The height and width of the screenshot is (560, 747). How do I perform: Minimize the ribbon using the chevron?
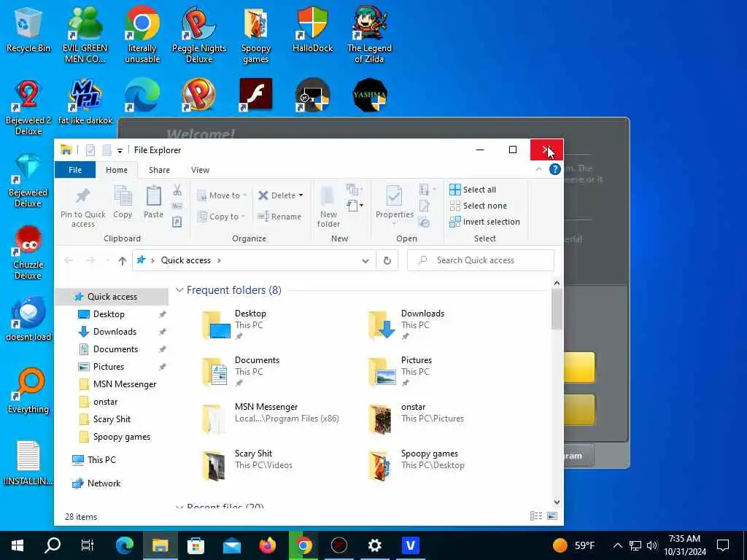tap(539, 169)
